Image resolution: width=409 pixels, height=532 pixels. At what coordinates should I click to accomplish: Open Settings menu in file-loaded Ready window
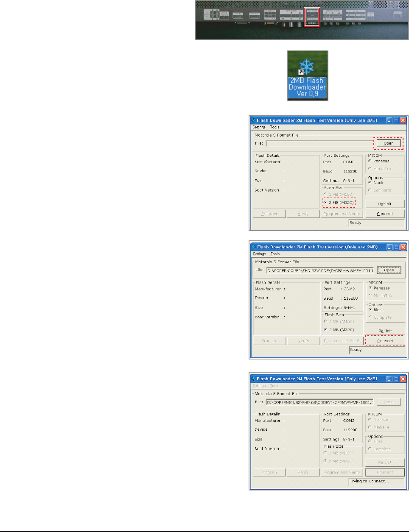[259, 254]
